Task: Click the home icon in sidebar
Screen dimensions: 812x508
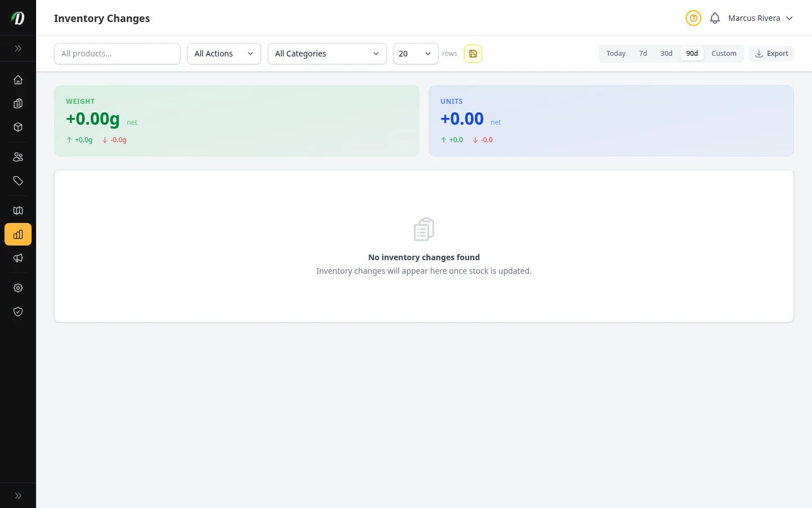Action: tap(18, 80)
